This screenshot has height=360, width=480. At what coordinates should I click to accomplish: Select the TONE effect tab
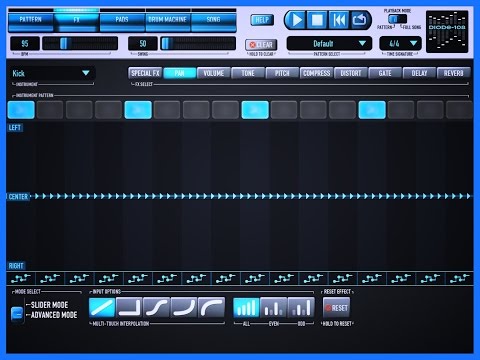(248, 73)
